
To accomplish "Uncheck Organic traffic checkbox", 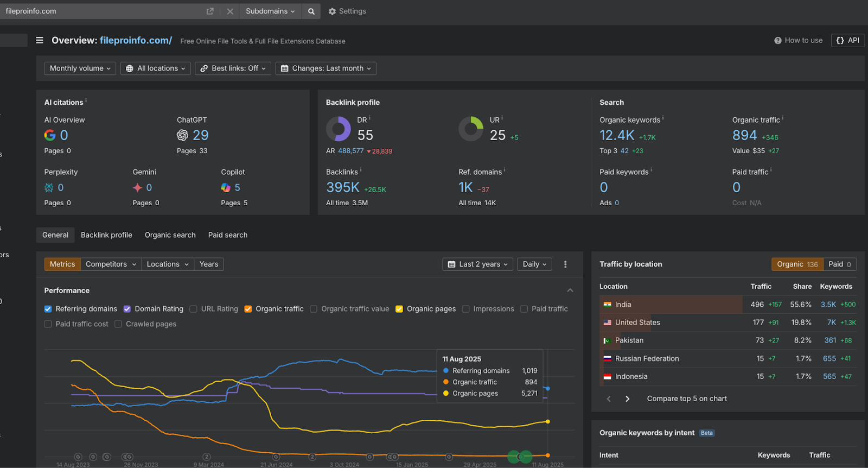I will (248, 309).
